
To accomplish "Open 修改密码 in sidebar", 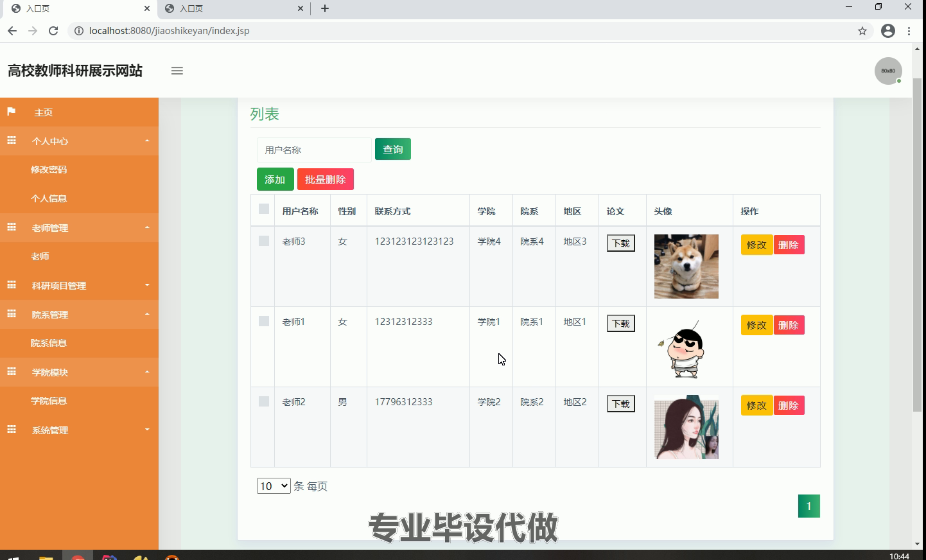I will [49, 170].
